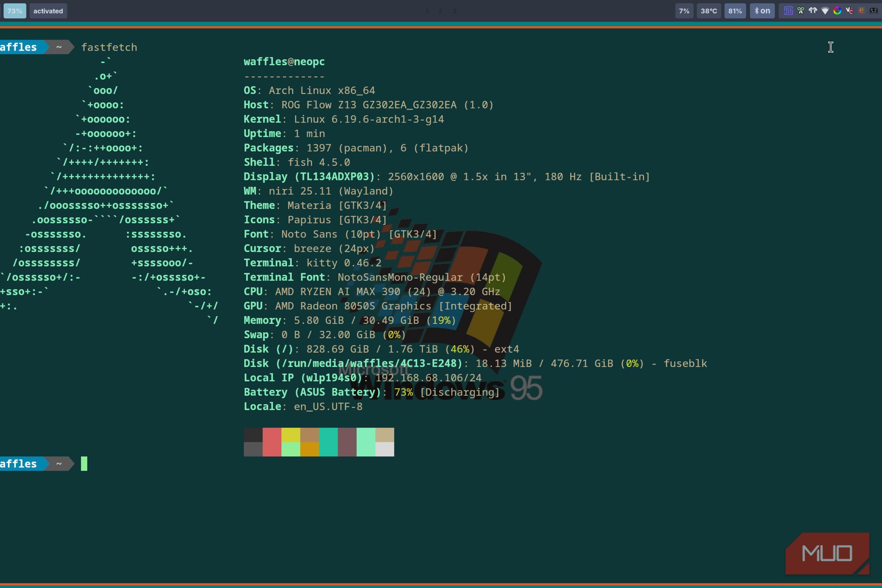Click the 'Terminal Font: NotoSansMono-Regular' line
Image resolution: width=882 pixels, height=588 pixels.
(375, 277)
